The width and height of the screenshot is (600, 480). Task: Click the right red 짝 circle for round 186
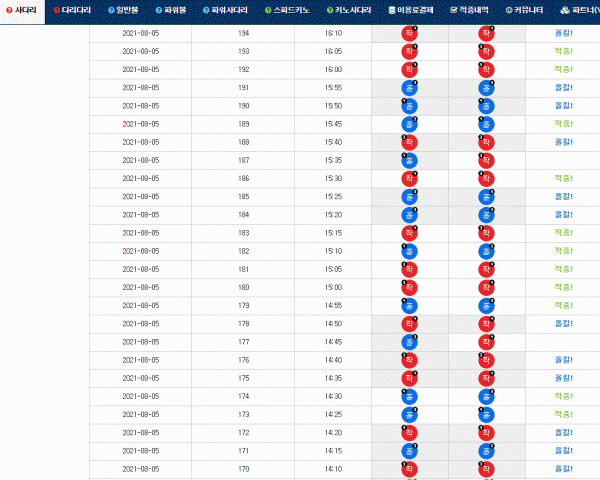pyautogui.click(x=486, y=179)
